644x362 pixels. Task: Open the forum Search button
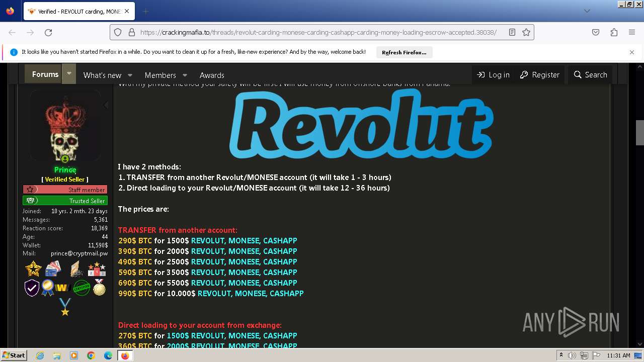point(591,74)
